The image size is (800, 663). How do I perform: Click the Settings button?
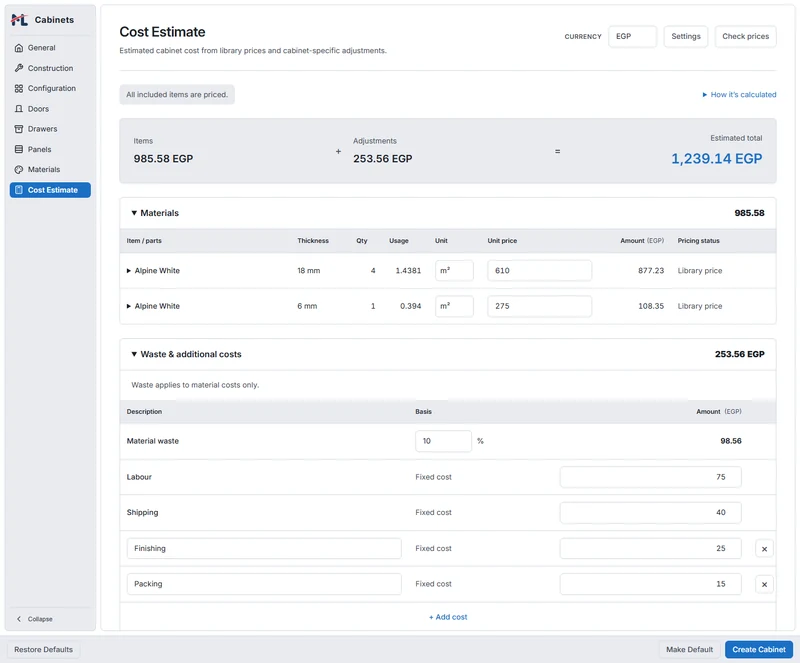(686, 37)
